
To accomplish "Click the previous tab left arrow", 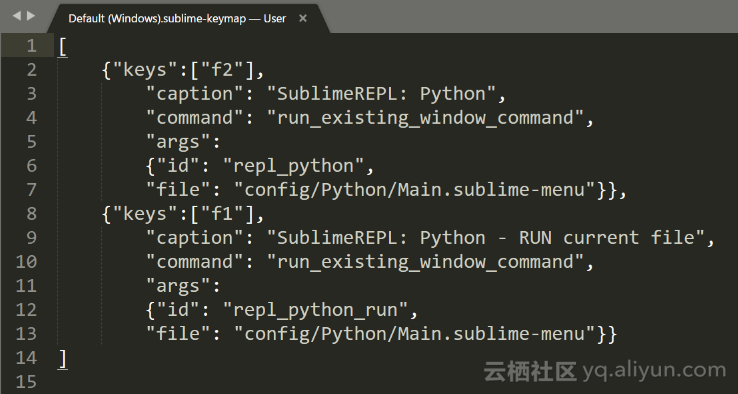I will click(x=16, y=16).
